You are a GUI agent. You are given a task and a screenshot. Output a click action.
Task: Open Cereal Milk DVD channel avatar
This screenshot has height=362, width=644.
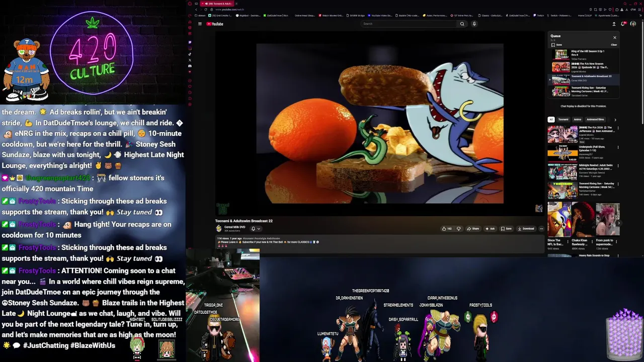(219, 228)
